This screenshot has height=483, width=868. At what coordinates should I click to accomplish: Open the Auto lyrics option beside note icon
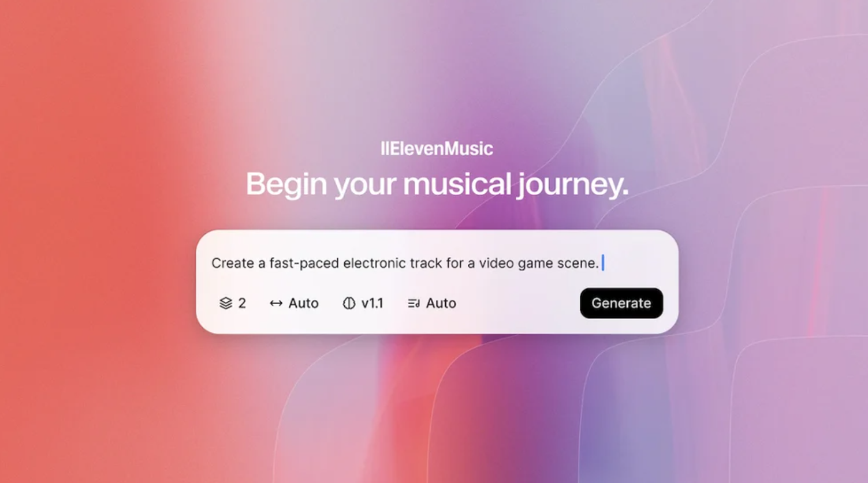[x=432, y=303]
